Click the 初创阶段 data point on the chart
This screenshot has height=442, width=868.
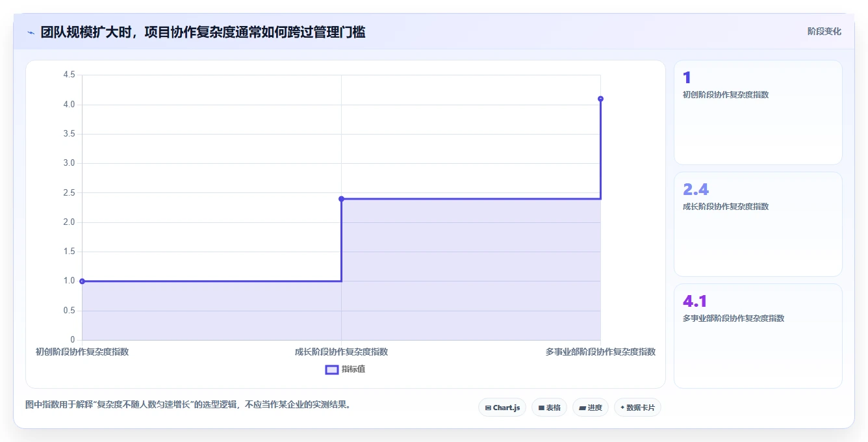point(82,281)
